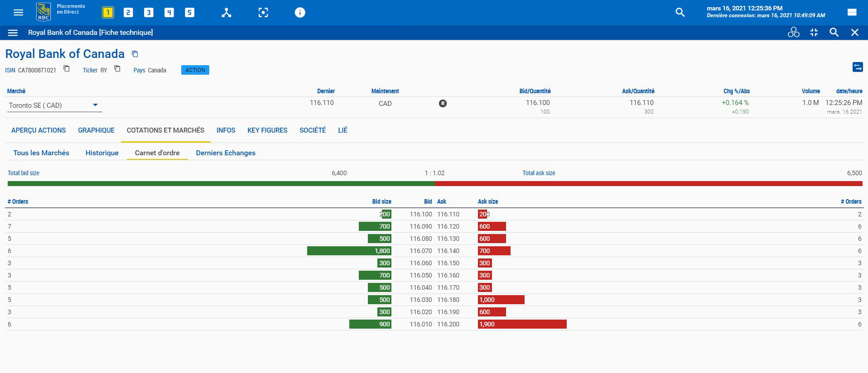
Task: Click the Total ask size value 6,500
Action: coord(854,173)
